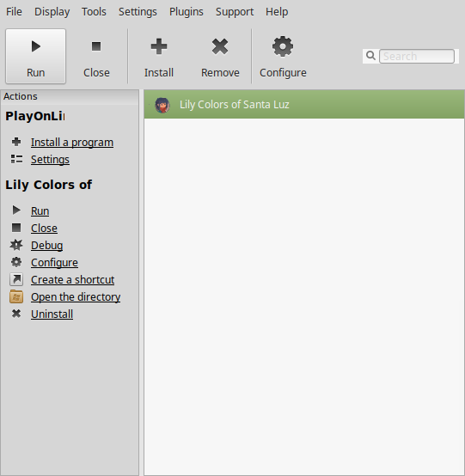Viewport: 465px width, 476px height.
Task: Click the Lily game avatar icon
Action: point(162,105)
